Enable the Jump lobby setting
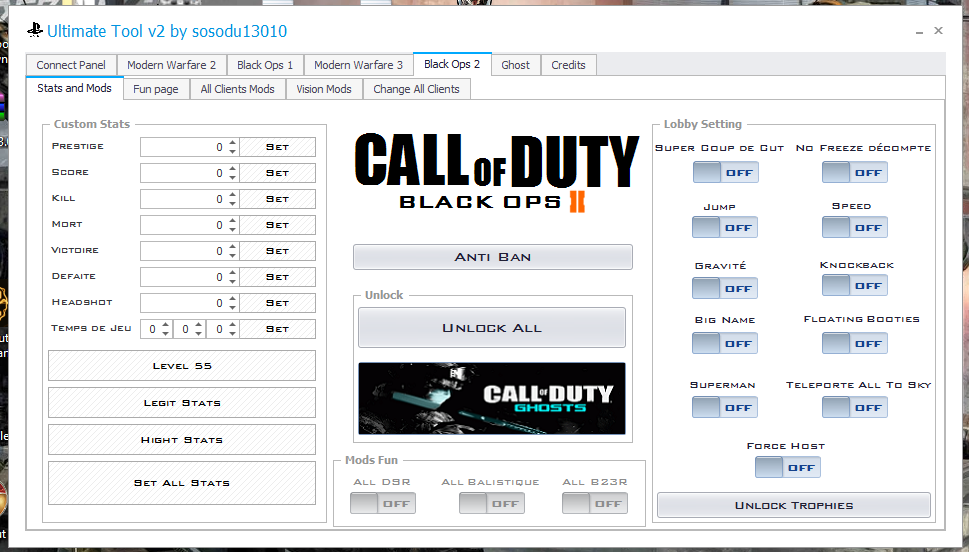The image size is (969, 552). point(725,227)
